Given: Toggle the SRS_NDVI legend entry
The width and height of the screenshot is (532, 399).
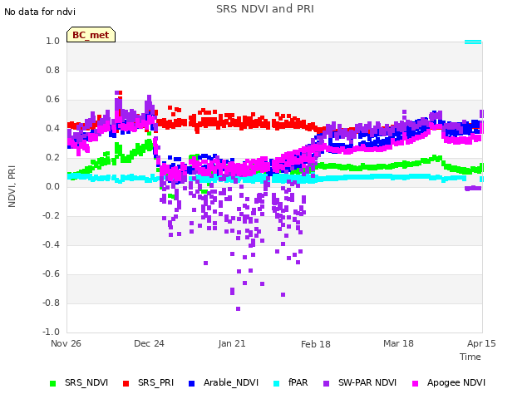Looking at the screenshot, I should click(79, 382).
